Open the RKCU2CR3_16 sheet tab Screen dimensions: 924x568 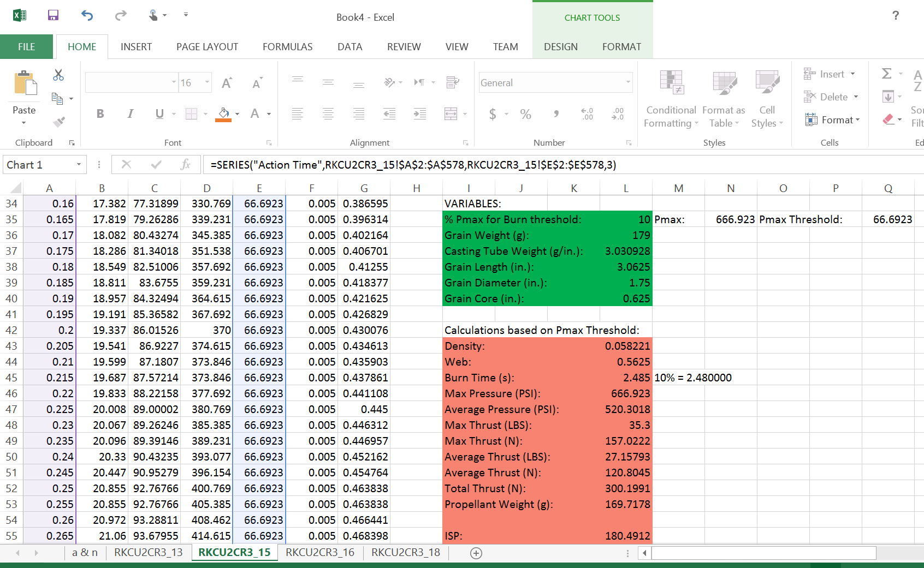[320, 552]
